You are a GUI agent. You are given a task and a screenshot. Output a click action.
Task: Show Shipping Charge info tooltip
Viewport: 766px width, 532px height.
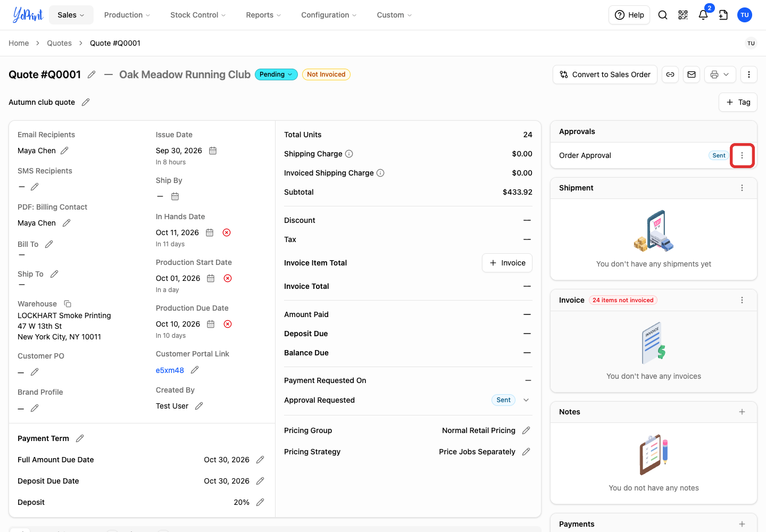pyautogui.click(x=349, y=154)
